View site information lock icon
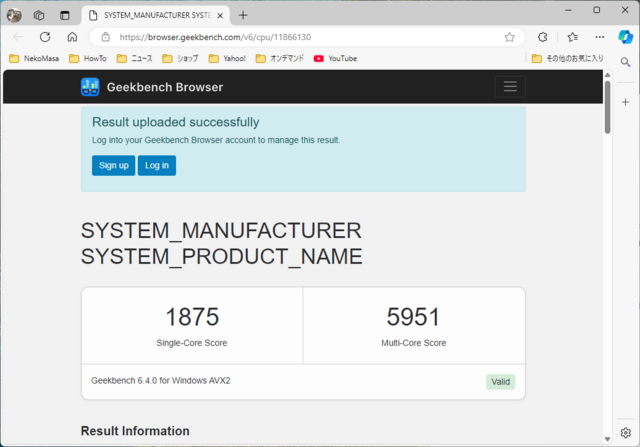 pos(106,37)
